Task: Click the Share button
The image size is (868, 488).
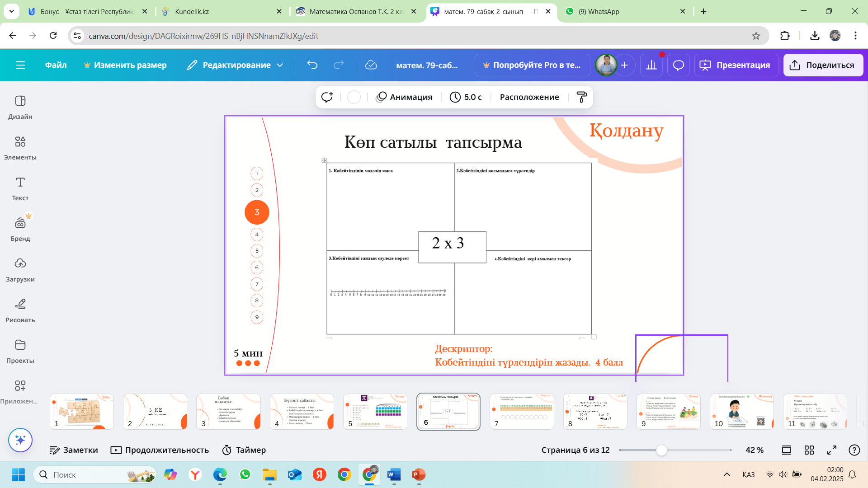Action: pyautogui.click(x=823, y=65)
